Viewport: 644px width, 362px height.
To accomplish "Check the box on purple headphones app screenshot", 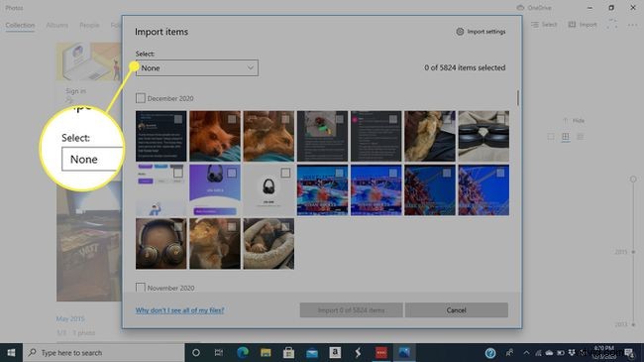I will click(232, 173).
